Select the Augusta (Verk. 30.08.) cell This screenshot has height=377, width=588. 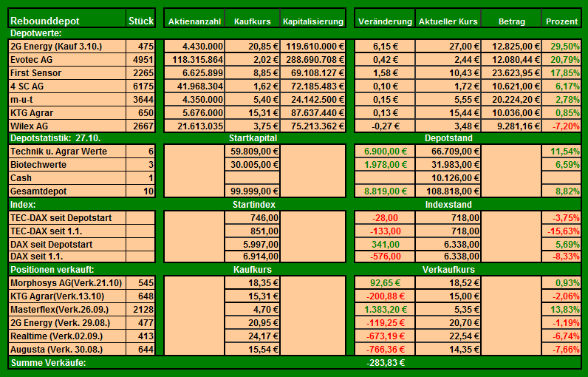66,349
